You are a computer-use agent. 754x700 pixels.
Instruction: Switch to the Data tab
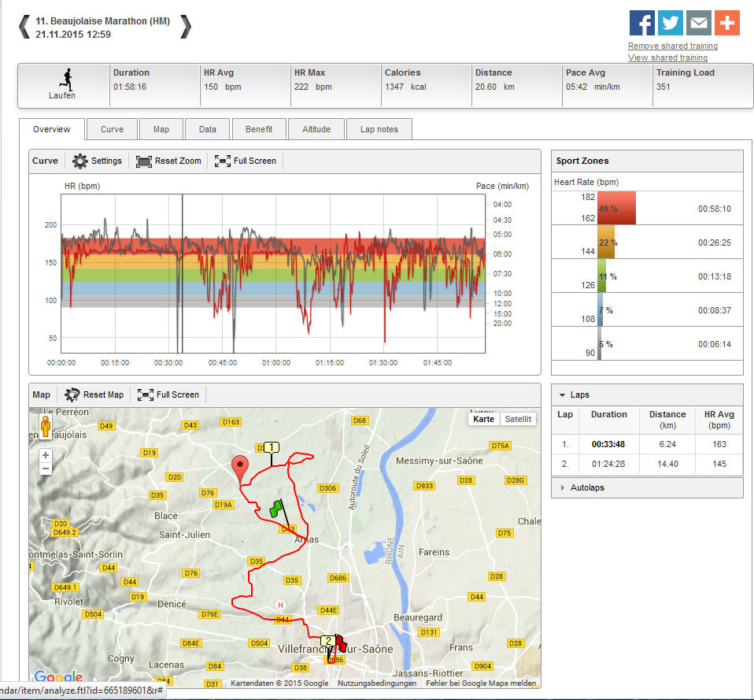pyautogui.click(x=207, y=129)
